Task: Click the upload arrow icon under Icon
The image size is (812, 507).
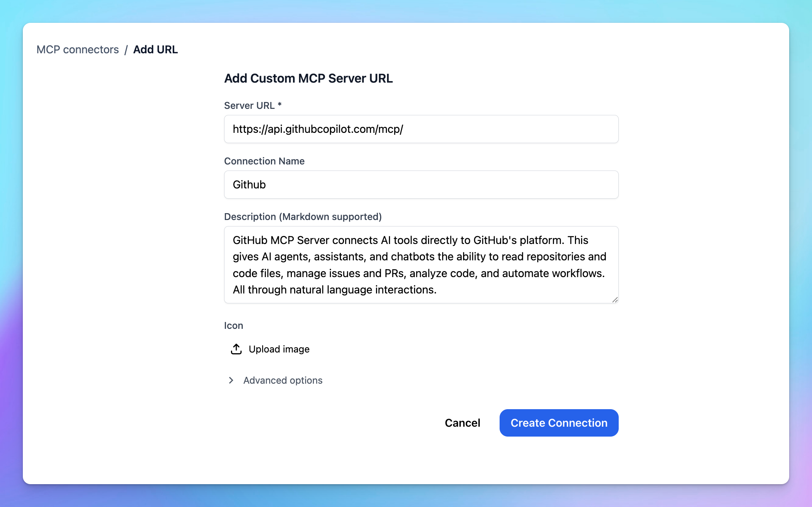Action: click(236, 349)
